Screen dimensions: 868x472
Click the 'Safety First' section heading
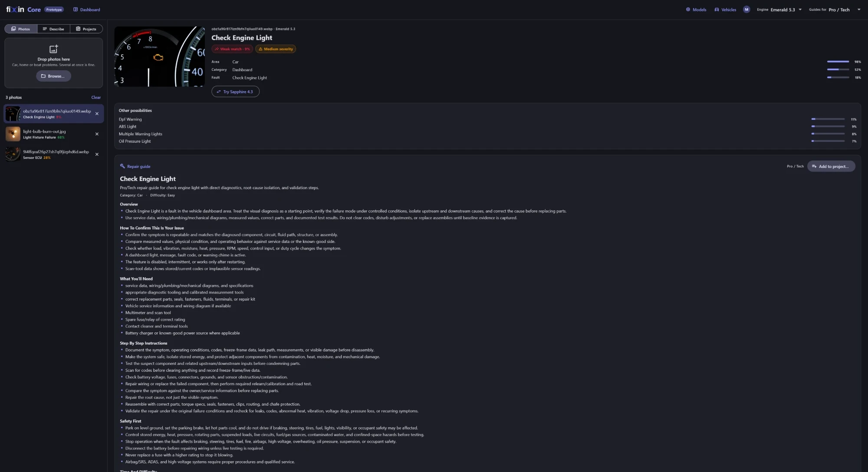tap(131, 421)
